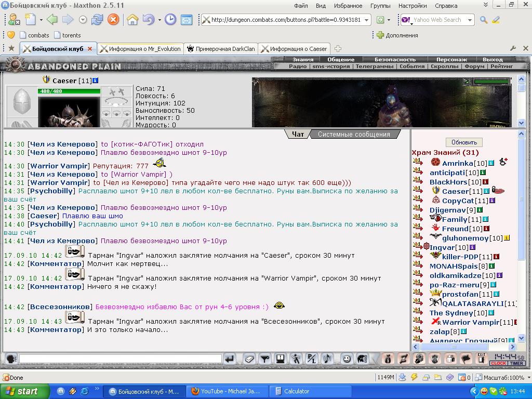
Task: Open the favorites heart icon
Action: point(11,35)
